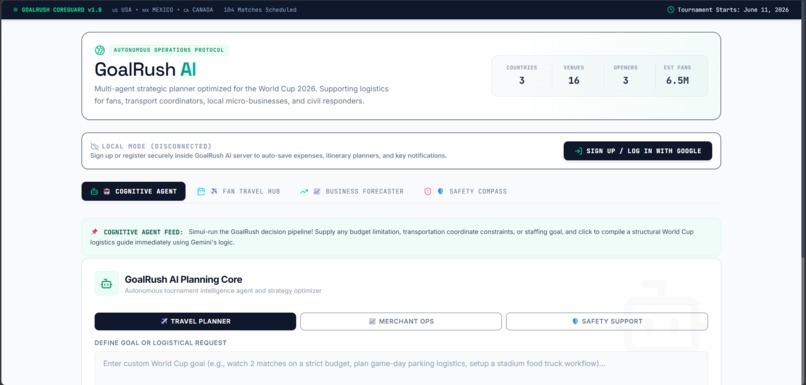Click the cloud-off icon next to Local Mode
Screen dimensions: 806x385
coord(95,146)
